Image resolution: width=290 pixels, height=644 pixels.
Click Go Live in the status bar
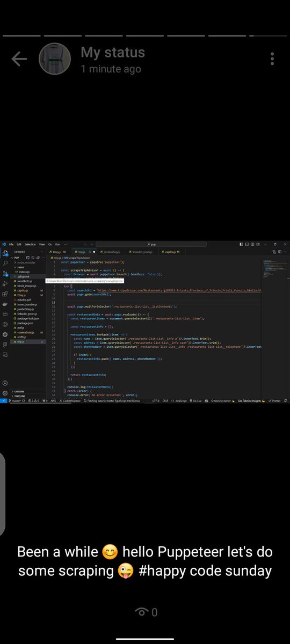[x=196, y=400]
